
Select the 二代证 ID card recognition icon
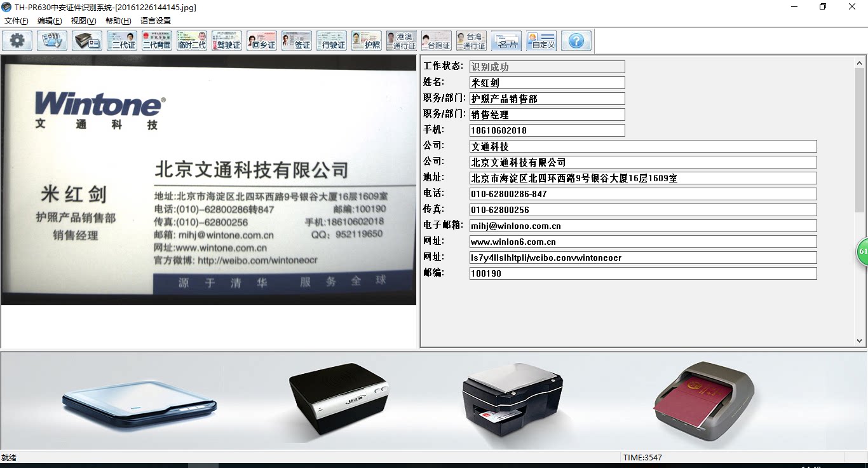pyautogui.click(x=122, y=41)
